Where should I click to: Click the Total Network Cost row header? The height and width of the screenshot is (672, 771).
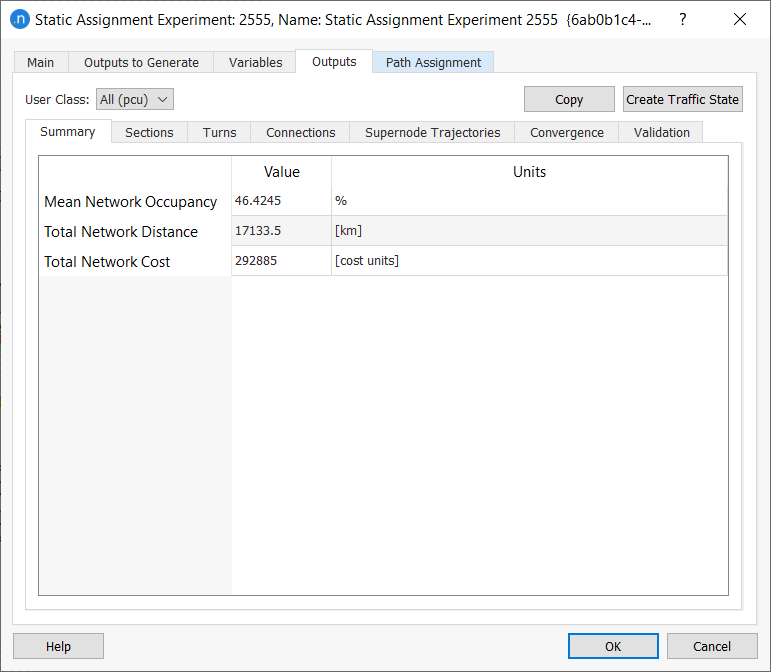pyautogui.click(x=107, y=262)
